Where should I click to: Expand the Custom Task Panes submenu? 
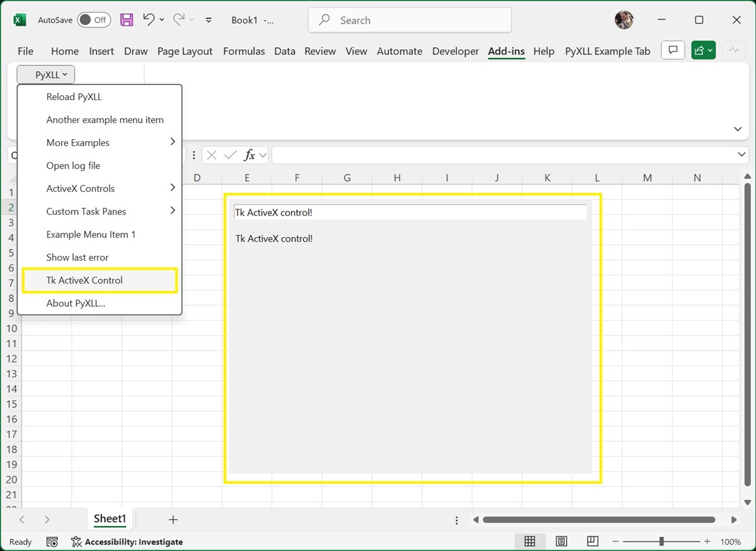pyautogui.click(x=99, y=211)
